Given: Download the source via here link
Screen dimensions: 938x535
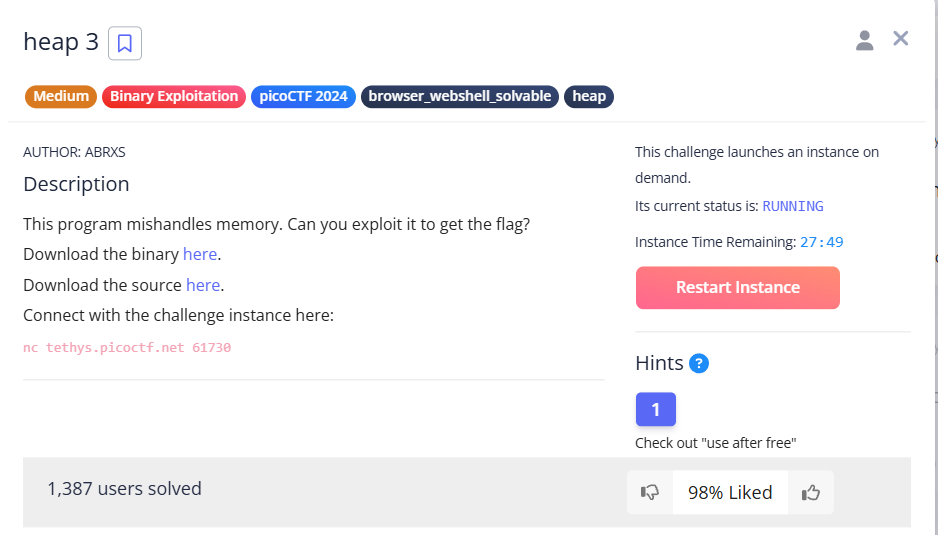Looking at the screenshot, I should coord(203,285).
